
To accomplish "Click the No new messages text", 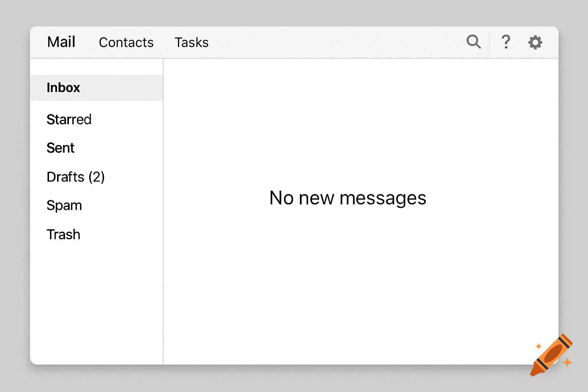I will pos(348,198).
